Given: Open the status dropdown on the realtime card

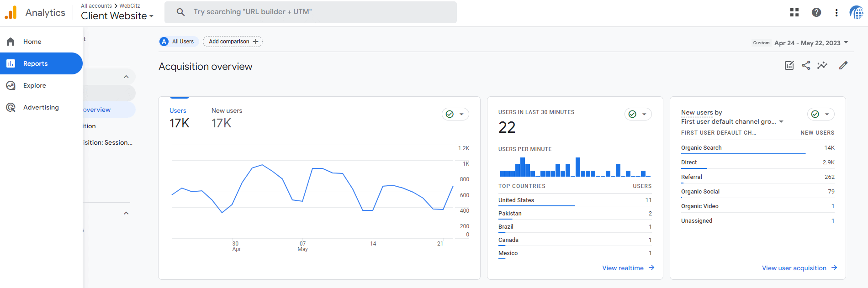Looking at the screenshot, I should [638, 114].
